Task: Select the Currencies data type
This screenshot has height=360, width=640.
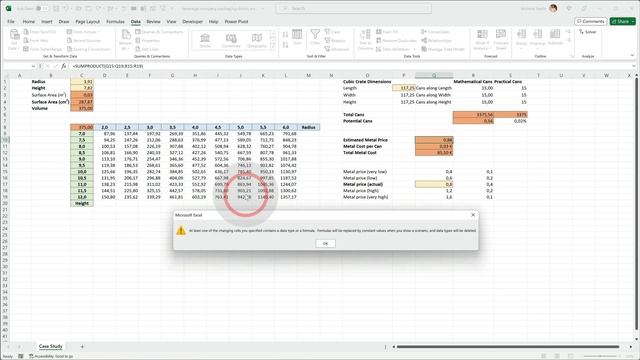Action: [231, 40]
